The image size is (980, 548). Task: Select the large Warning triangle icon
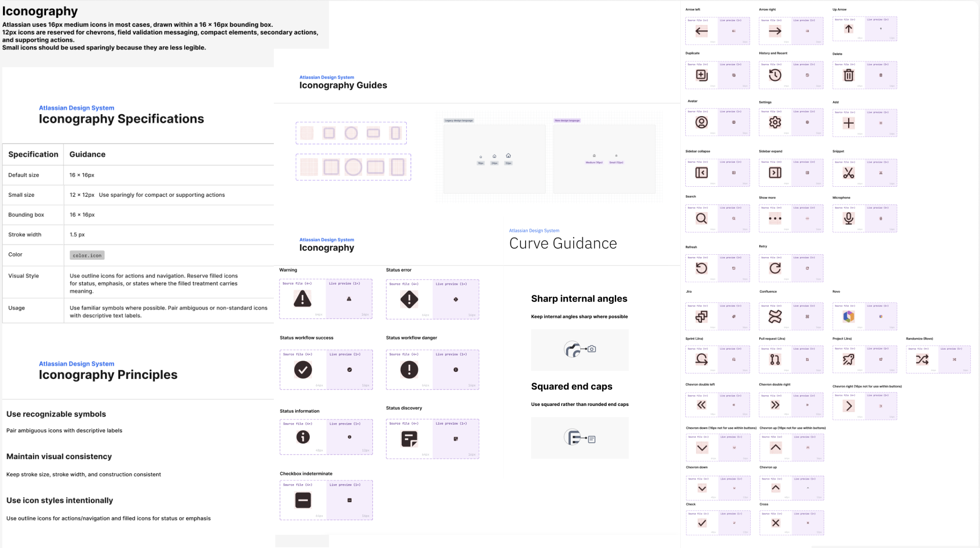point(302,299)
